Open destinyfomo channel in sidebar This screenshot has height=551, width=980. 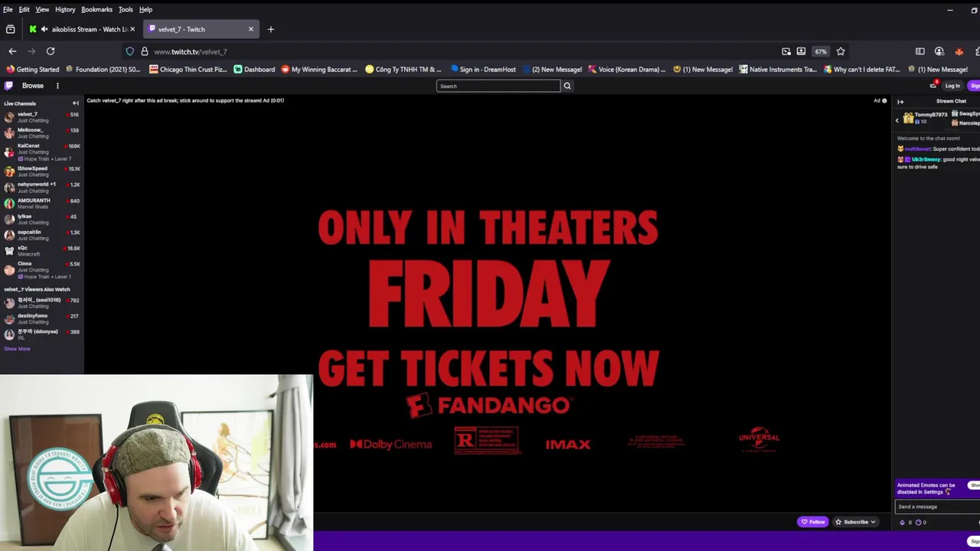42,318
